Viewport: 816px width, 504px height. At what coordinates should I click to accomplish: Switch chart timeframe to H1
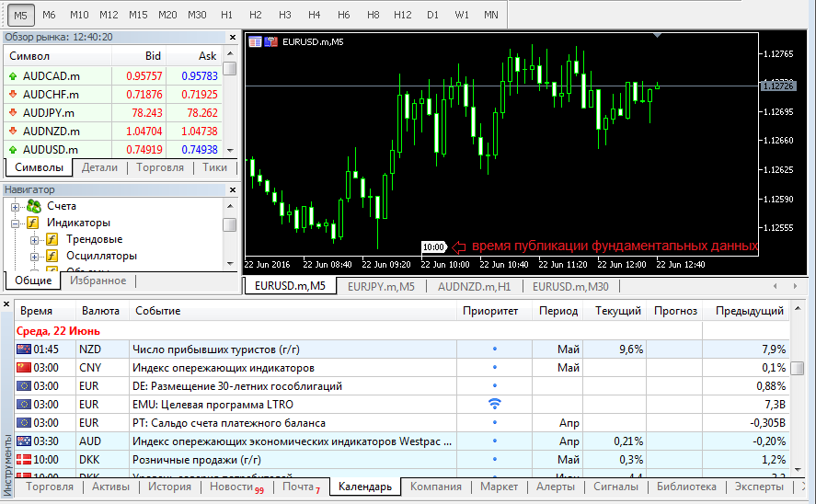(x=226, y=15)
